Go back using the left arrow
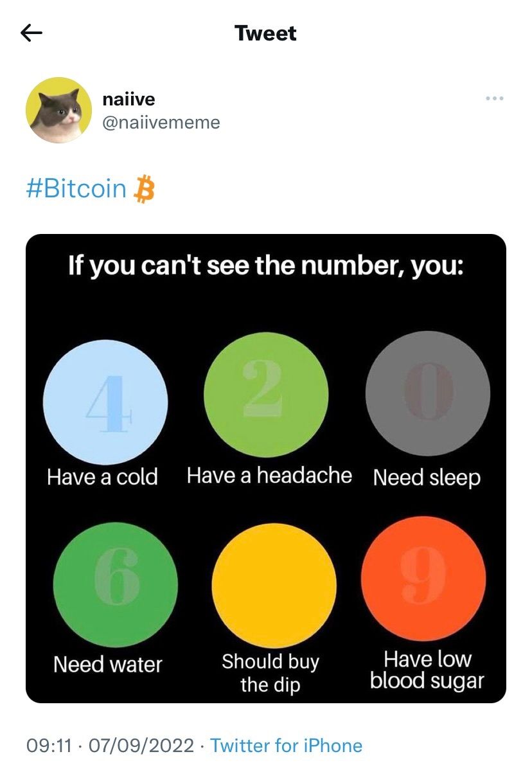The height and width of the screenshot is (772, 532). click(31, 33)
